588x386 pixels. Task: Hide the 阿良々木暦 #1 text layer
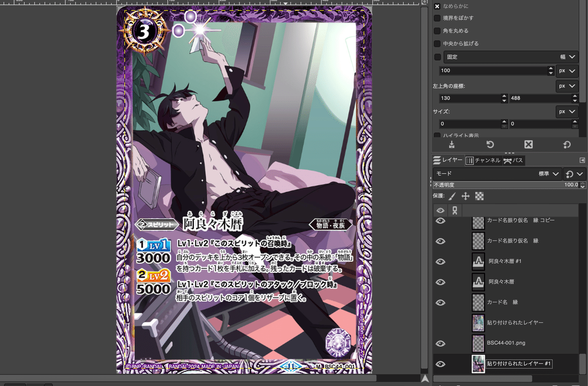(x=441, y=262)
